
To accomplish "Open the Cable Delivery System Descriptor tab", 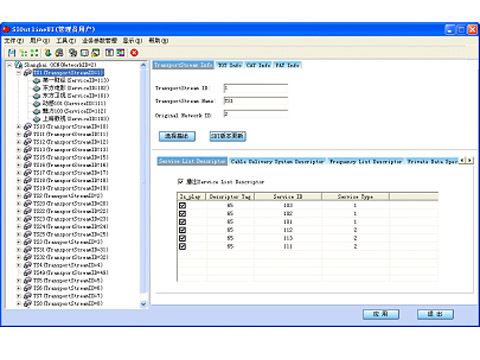I will (x=277, y=161).
